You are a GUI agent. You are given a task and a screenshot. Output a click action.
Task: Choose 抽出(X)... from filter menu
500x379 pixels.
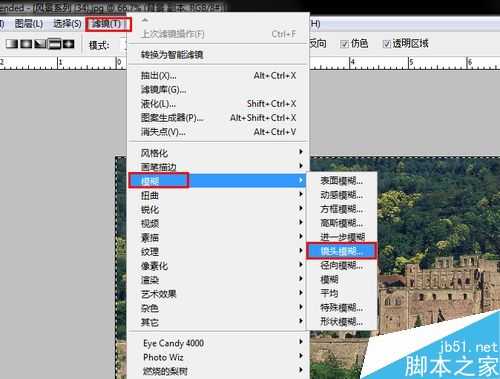(x=218, y=76)
